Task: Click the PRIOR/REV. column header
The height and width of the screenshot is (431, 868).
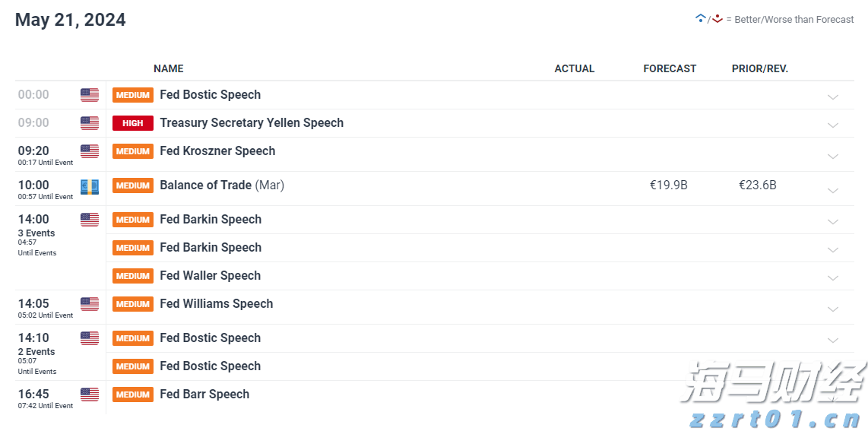Action: pyautogui.click(x=760, y=68)
